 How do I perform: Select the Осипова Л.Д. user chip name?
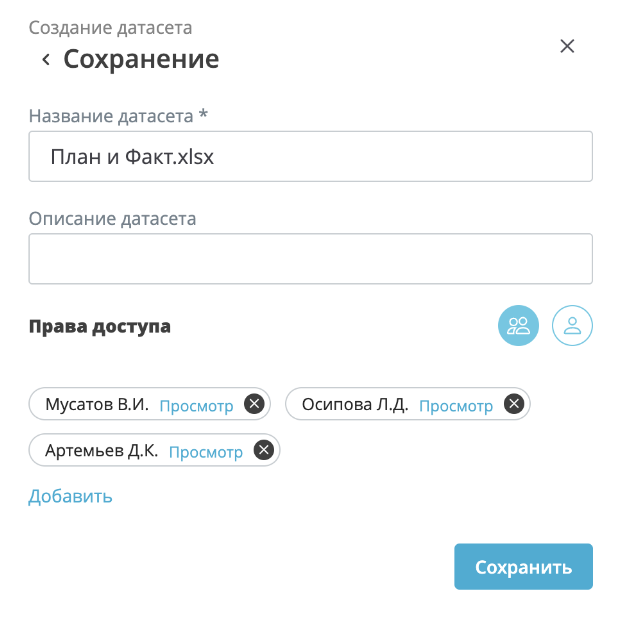point(355,405)
